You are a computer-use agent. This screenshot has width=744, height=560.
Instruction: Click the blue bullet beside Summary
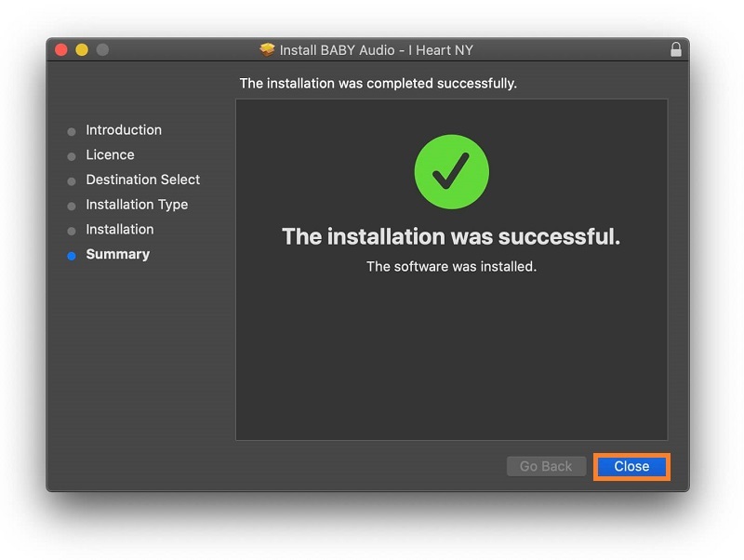coord(72,256)
